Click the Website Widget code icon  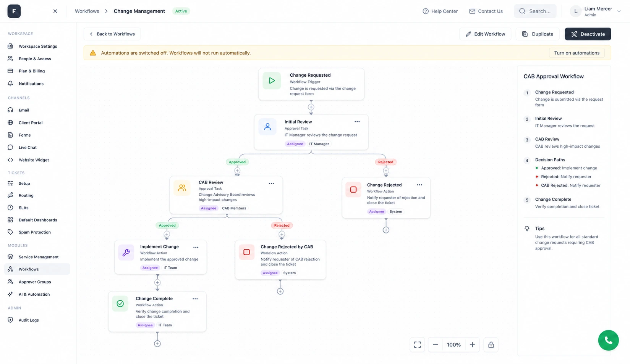click(x=10, y=160)
